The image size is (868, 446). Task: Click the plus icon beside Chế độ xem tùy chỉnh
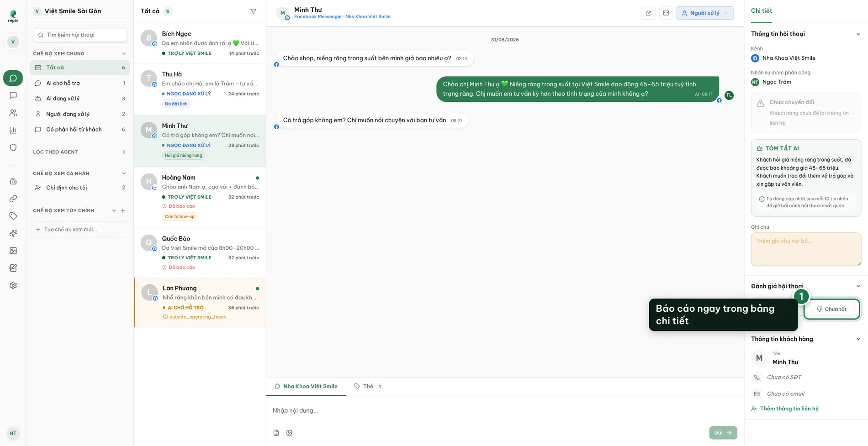[122, 210]
